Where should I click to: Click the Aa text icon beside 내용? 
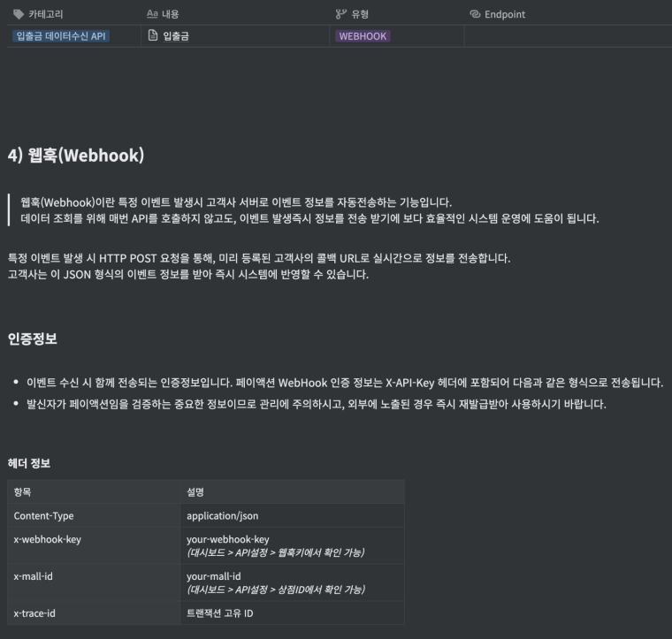152,14
